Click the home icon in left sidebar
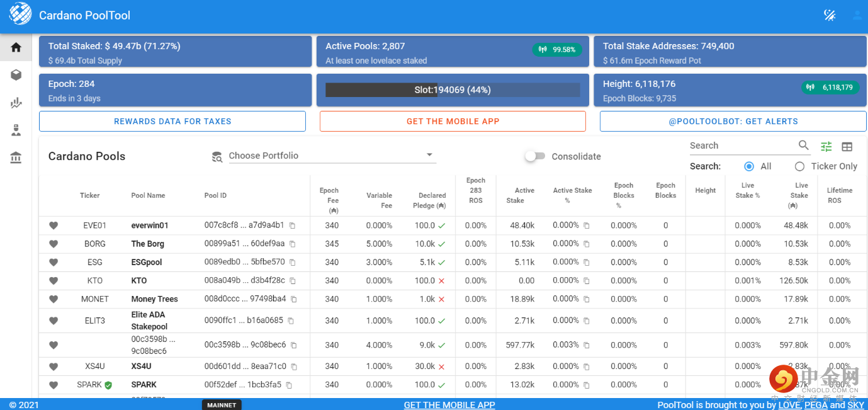 [16, 48]
